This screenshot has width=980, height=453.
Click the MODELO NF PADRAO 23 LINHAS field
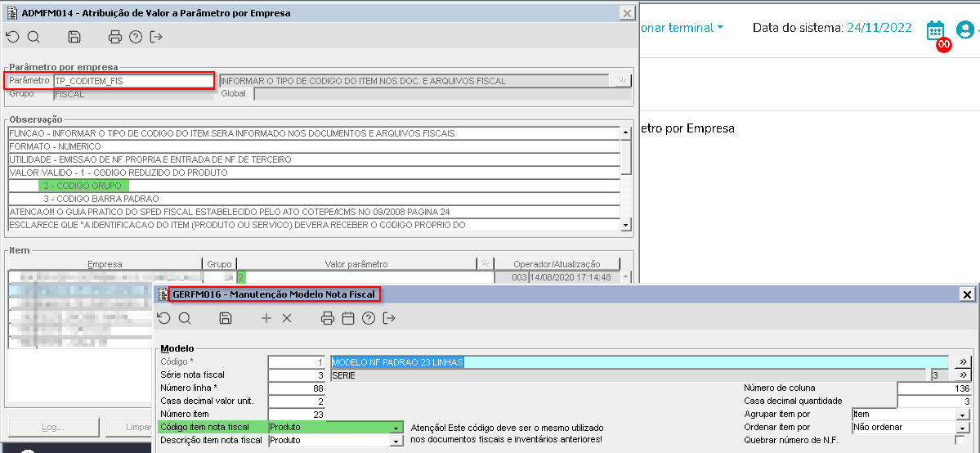640,362
